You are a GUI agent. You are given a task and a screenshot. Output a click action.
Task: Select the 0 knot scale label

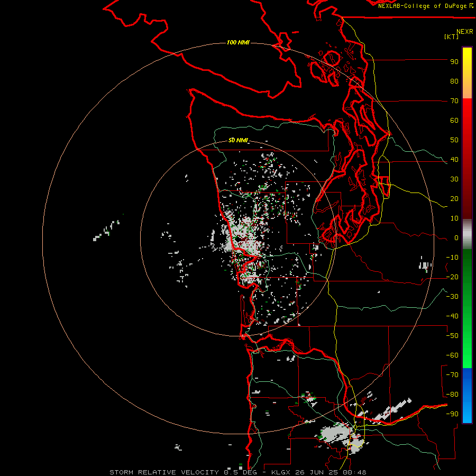coord(456,238)
